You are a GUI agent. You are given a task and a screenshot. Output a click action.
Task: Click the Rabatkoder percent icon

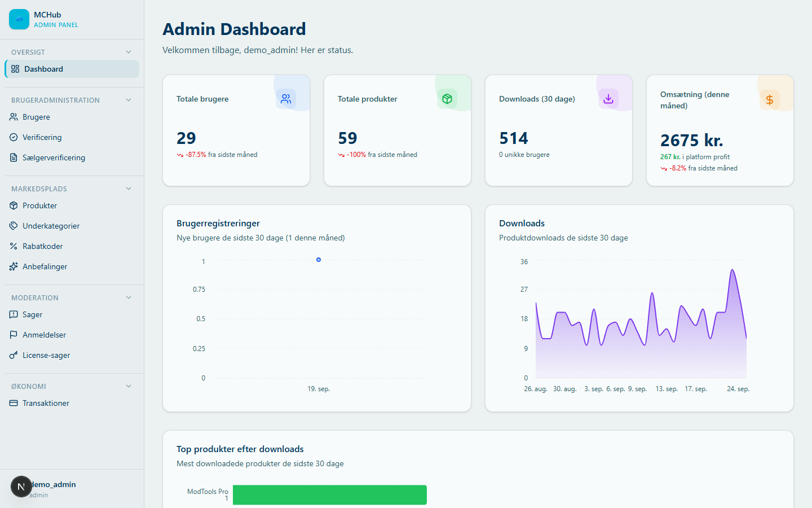coord(14,246)
